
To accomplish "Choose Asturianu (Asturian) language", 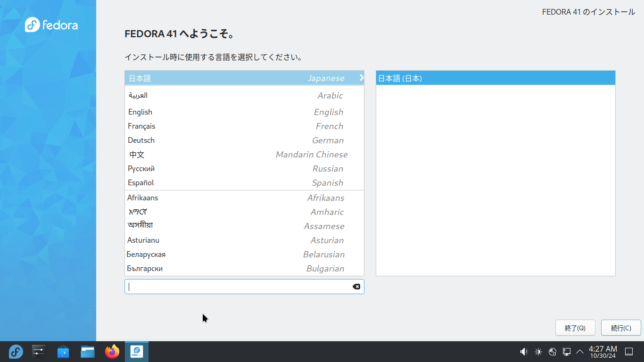I will coord(244,240).
